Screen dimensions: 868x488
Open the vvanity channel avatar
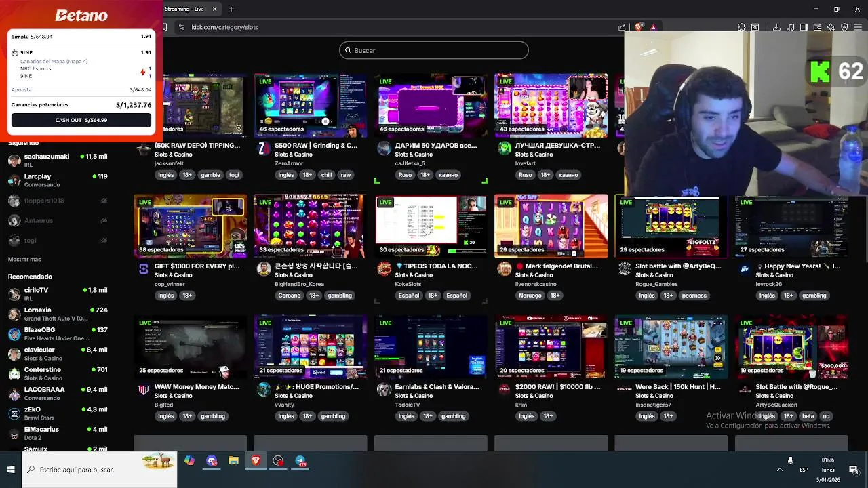264,389
